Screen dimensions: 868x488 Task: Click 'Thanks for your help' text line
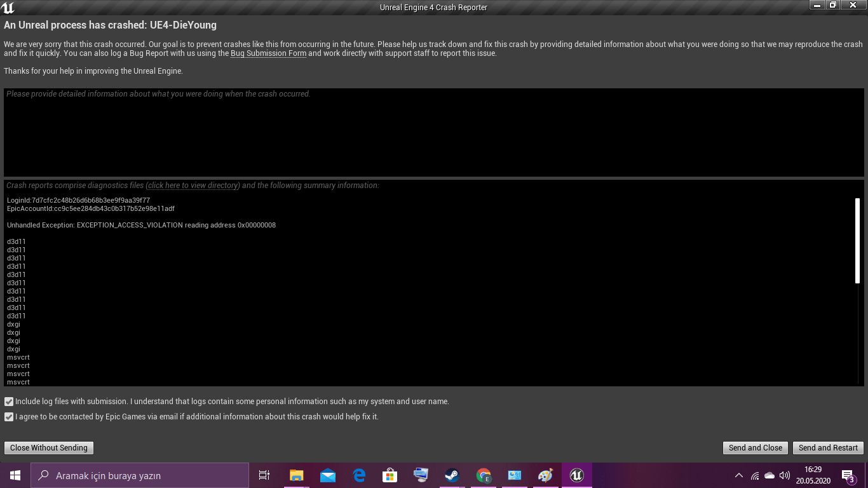click(93, 71)
